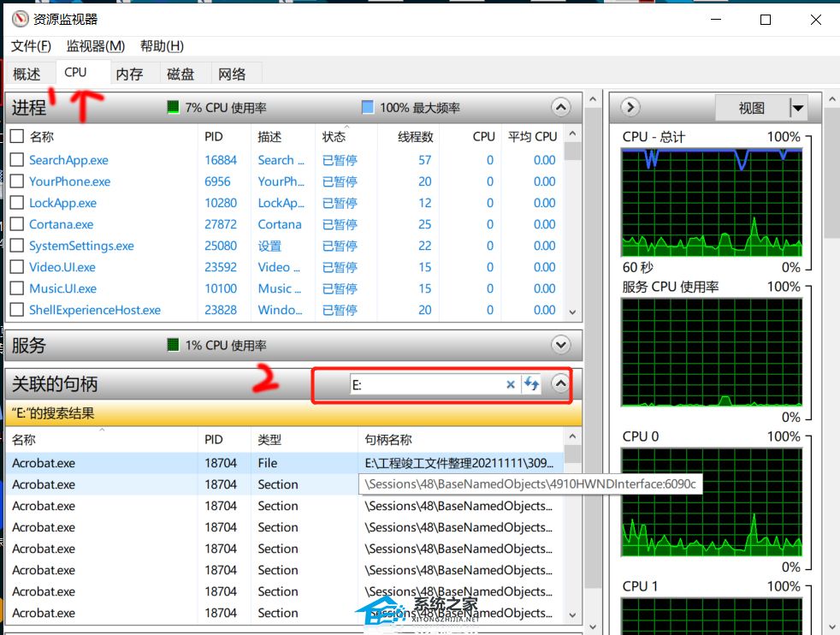This screenshot has height=635, width=840.
Task: Collapse the 进程 section chevron
Action: (x=561, y=107)
